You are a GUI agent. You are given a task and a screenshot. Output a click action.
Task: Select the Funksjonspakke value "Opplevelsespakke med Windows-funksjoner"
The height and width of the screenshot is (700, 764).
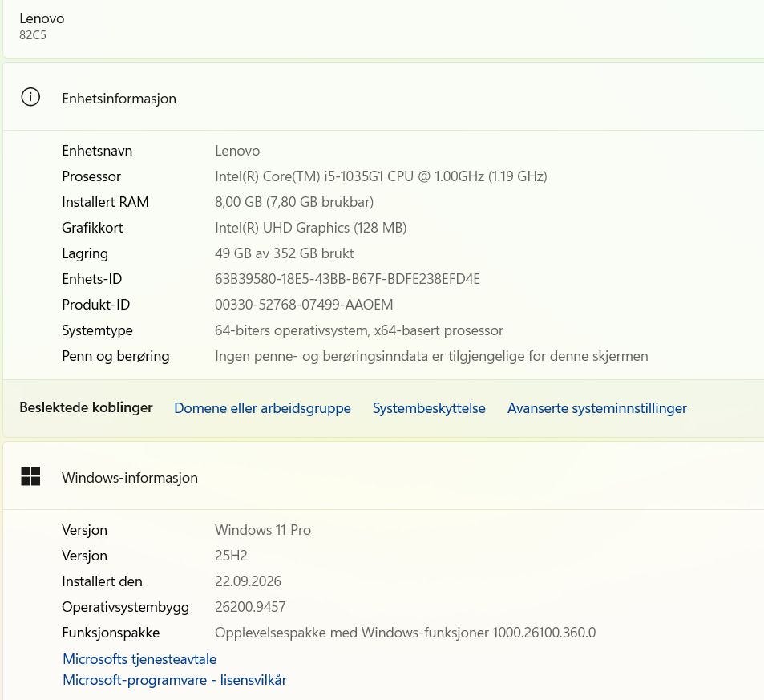[x=352, y=633]
